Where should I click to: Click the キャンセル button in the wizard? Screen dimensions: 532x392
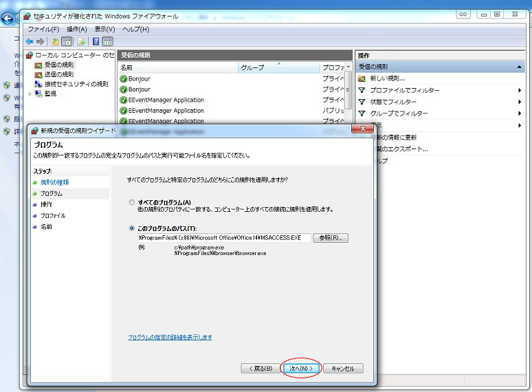tap(343, 368)
